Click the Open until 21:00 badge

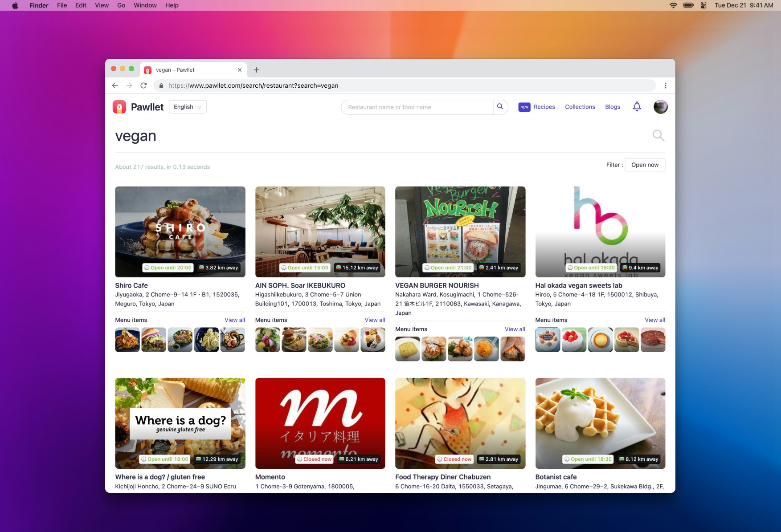tap(448, 268)
